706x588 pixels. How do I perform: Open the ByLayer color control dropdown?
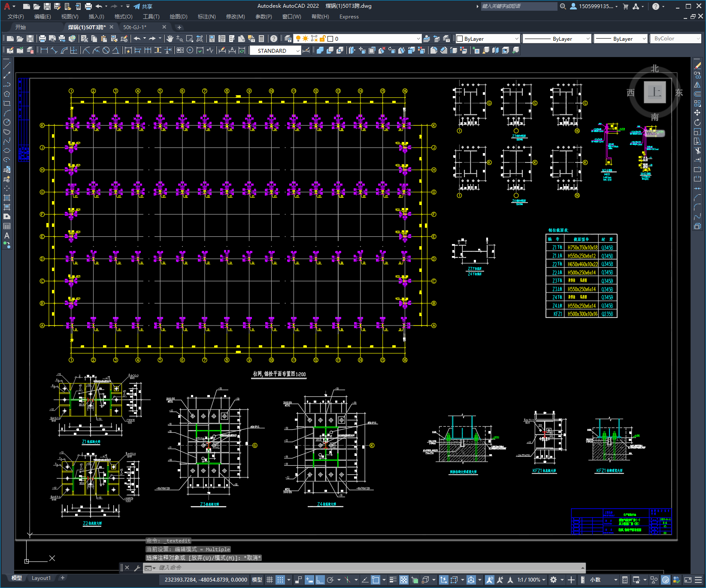(x=516, y=39)
